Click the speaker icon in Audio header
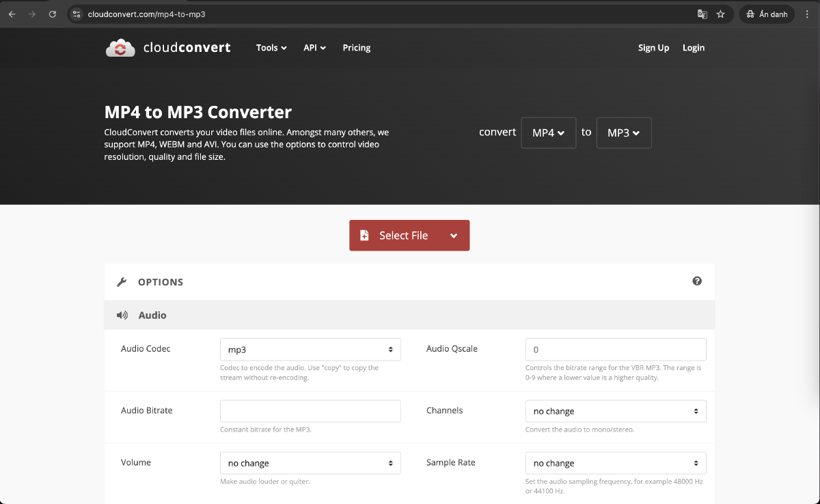The height and width of the screenshot is (504, 820). [122, 316]
